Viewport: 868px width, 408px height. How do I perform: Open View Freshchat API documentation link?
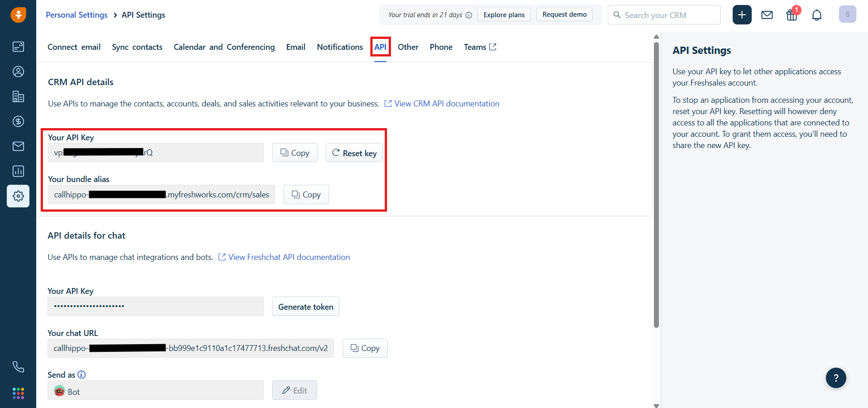pos(284,257)
